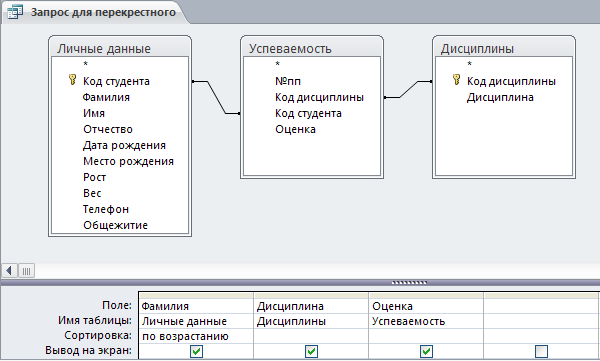
Task: Click the key icon beside Код дисциплины in Дисциплины
Action: tap(456, 80)
